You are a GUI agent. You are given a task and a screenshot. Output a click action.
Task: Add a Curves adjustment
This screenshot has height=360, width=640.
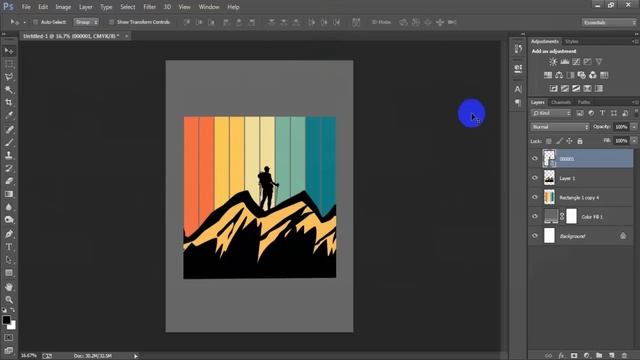pyautogui.click(x=576, y=62)
